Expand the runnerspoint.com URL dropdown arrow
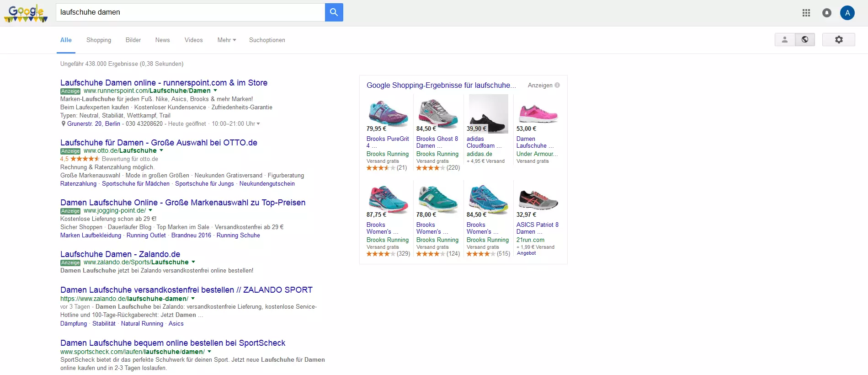 [215, 91]
